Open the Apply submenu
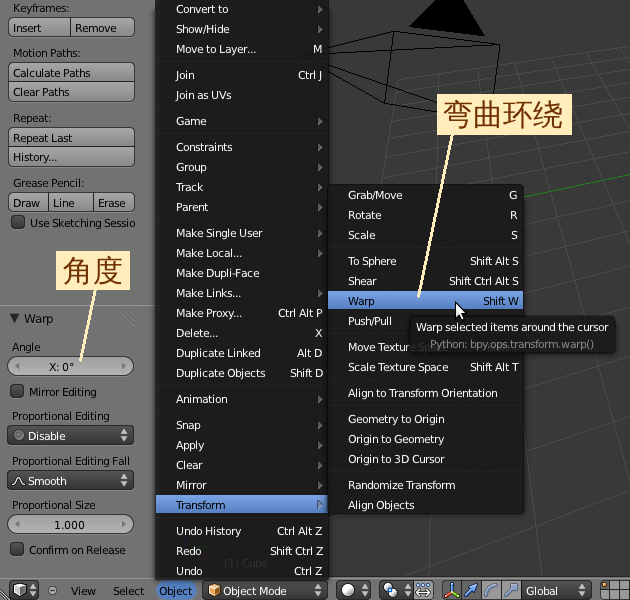Viewport: 630px width, 600px height. pyautogui.click(x=242, y=445)
